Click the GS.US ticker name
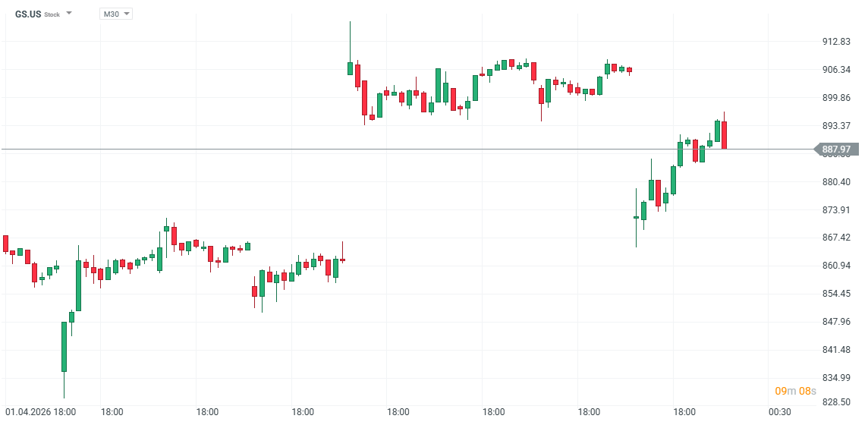 pos(28,14)
